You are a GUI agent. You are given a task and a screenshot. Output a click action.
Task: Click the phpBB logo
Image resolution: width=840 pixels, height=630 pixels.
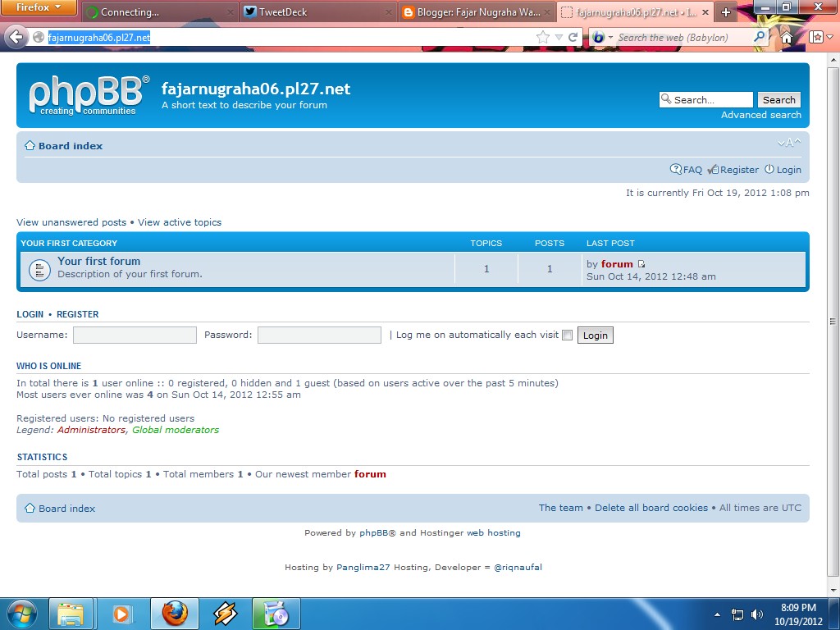click(89, 95)
